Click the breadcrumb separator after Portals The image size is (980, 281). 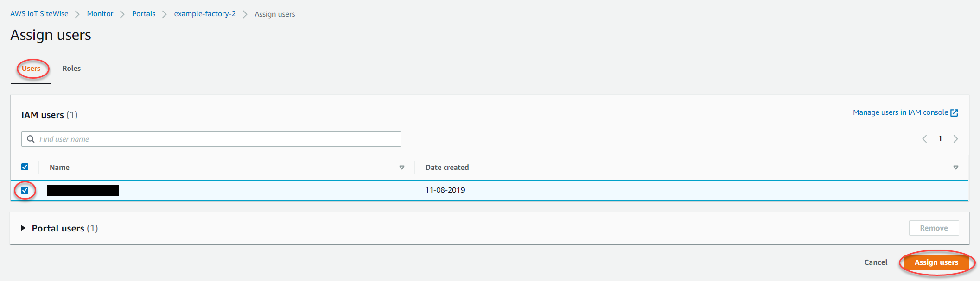(164, 14)
